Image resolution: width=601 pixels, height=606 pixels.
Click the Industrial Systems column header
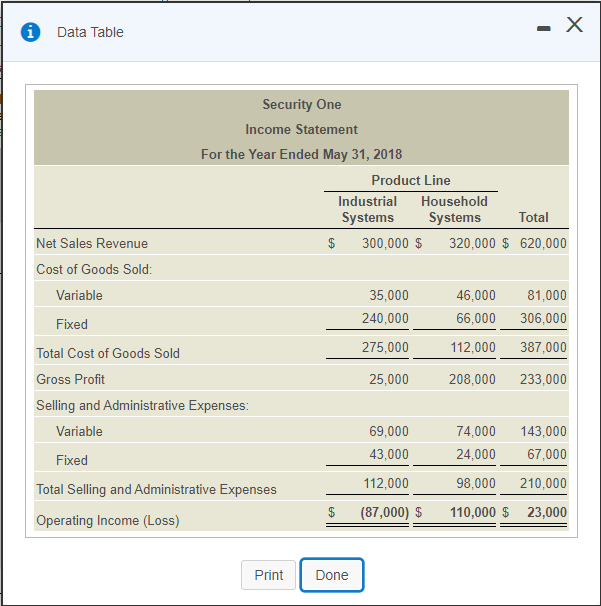368,209
